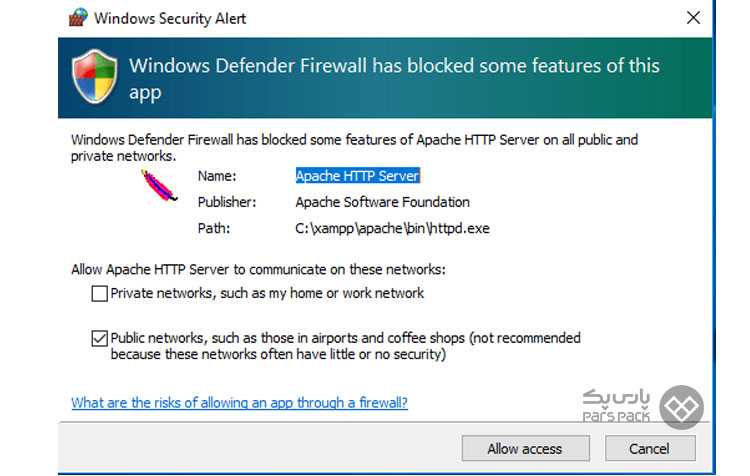Uncheck the Public networks checkbox
Viewport: 750px width, 476px height.
99,338
